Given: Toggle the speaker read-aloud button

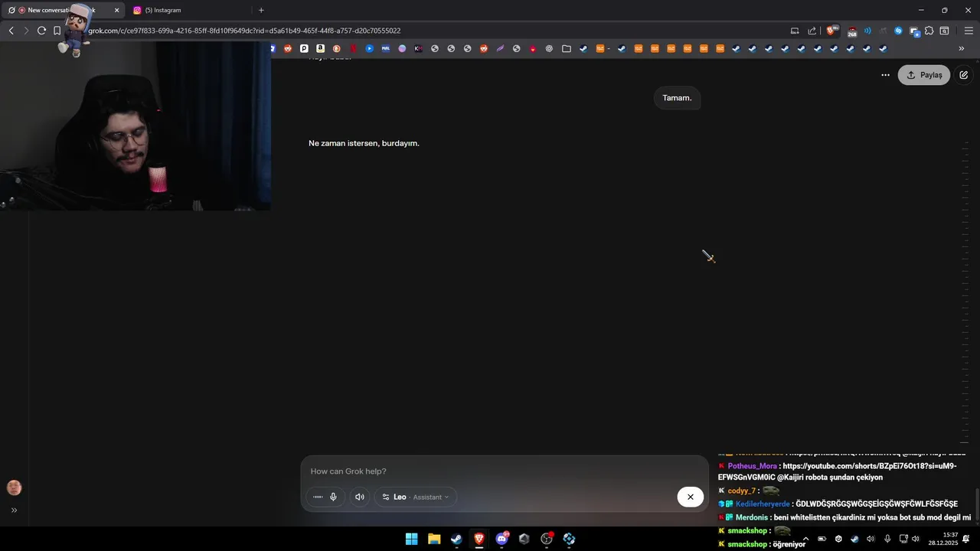Looking at the screenshot, I should coord(360,497).
